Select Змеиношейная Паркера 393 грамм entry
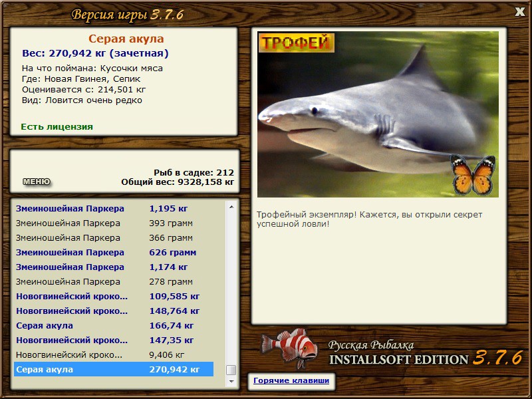The width and height of the screenshot is (532, 399). pyautogui.click(x=114, y=223)
